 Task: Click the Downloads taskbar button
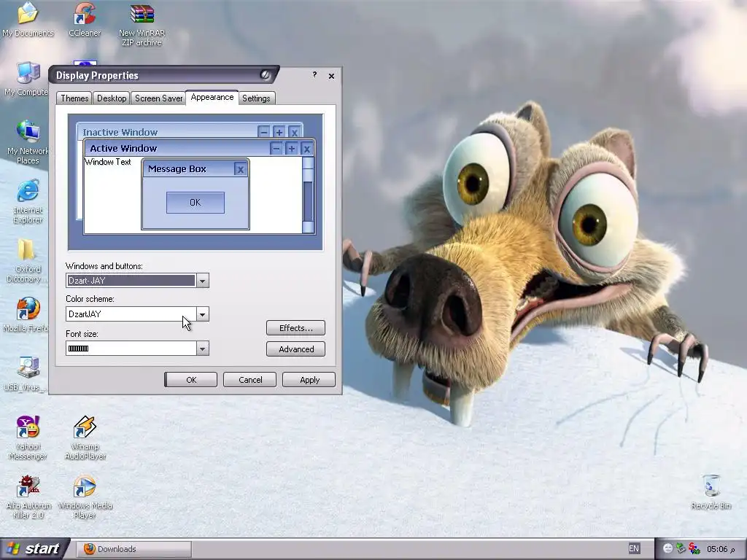134,549
